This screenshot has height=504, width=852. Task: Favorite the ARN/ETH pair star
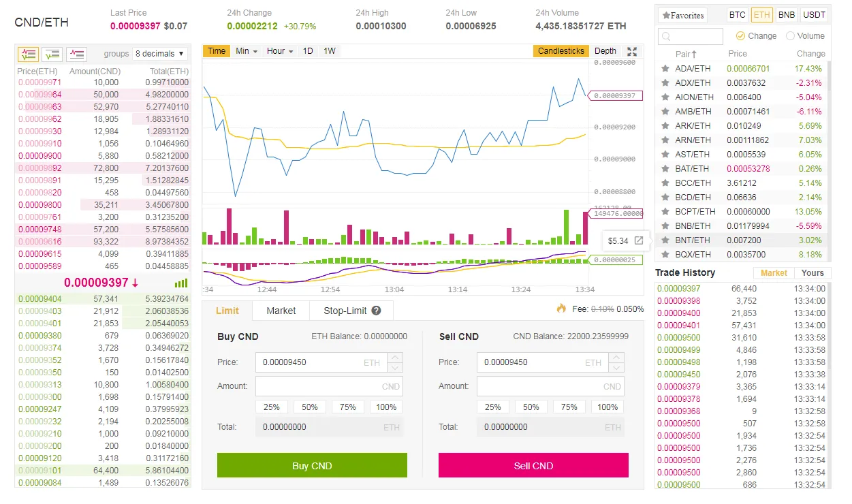665,140
